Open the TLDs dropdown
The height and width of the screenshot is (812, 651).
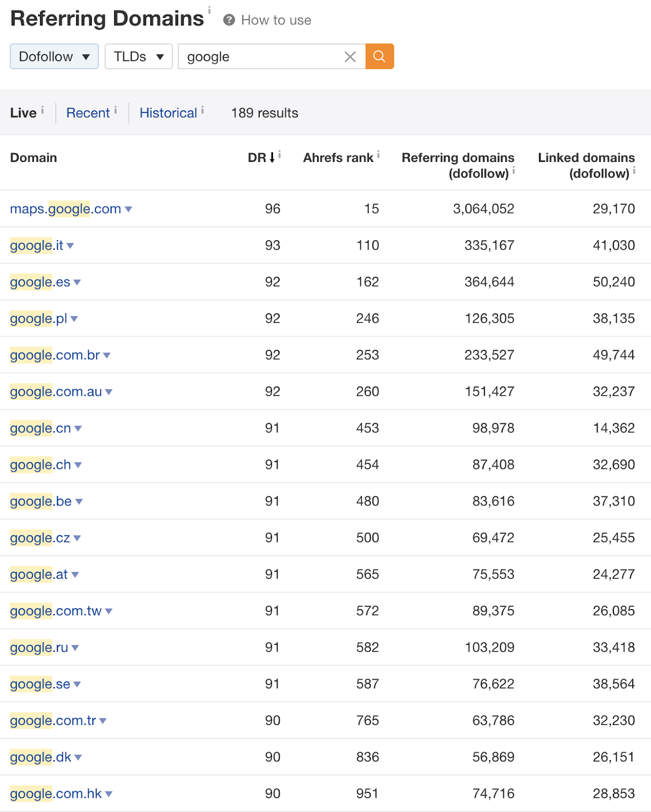[139, 56]
